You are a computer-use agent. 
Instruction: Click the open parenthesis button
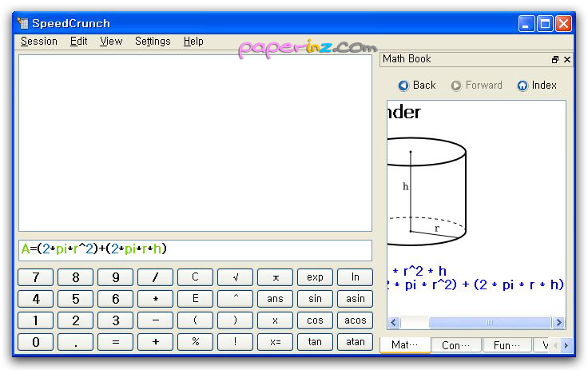tap(196, 320)
